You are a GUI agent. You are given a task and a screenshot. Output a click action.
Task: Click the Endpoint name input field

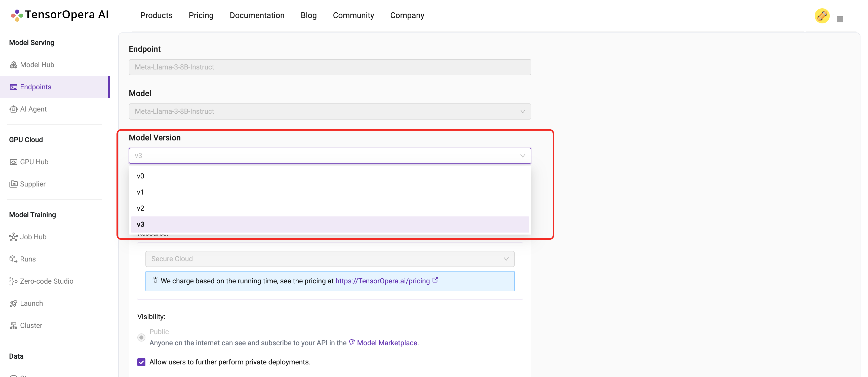click(x=330, y=67)
